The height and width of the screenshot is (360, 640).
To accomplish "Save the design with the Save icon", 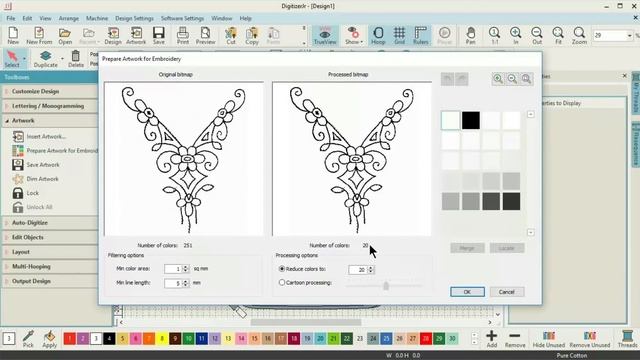I will pyautogui.click(x=159, y=35).
